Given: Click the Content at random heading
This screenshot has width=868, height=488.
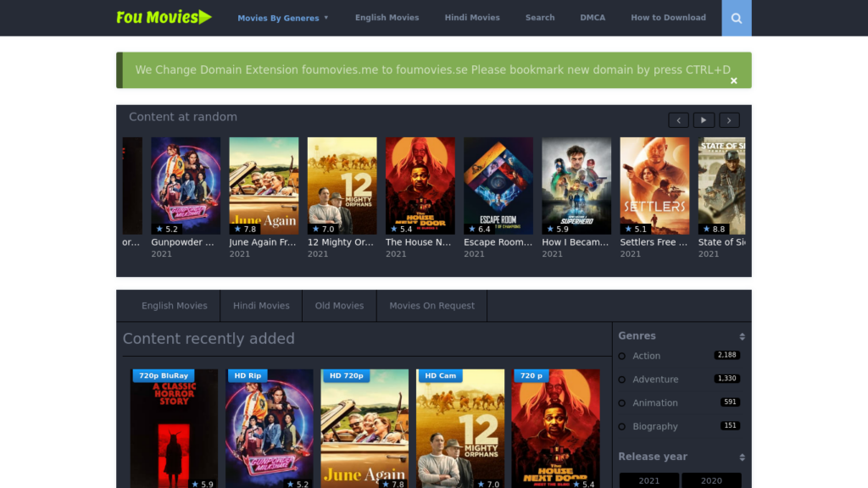Looking at the screenshot, I should coord(183,117).
